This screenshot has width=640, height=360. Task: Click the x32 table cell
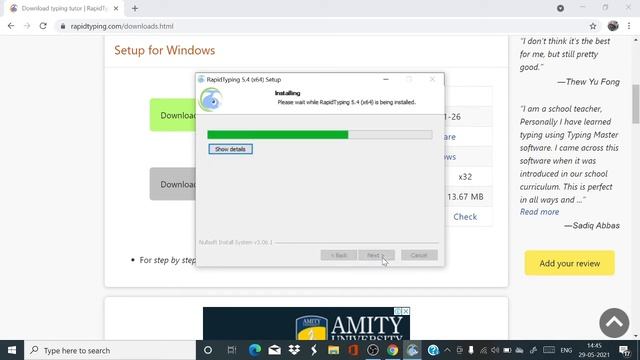[465, 177]
